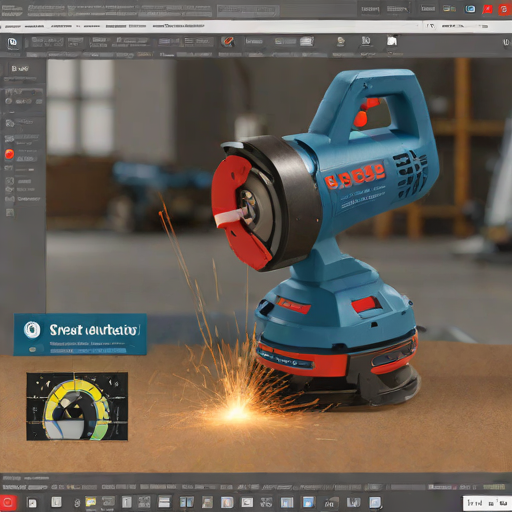Click the toolbar icon showing number 10

click(x=366, y=41)
